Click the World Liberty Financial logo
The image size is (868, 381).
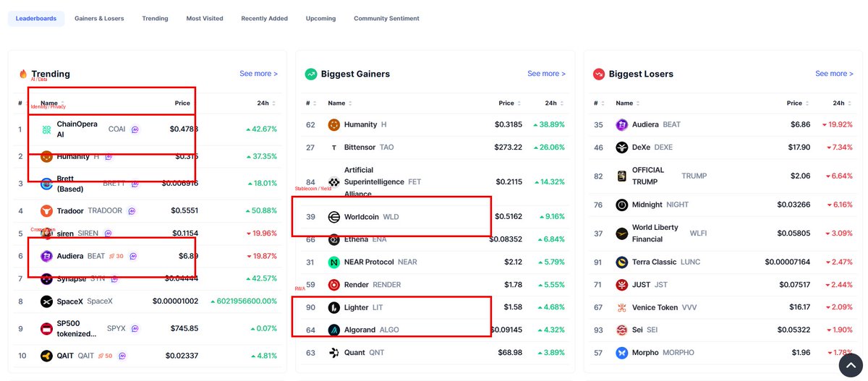(622, 234)
